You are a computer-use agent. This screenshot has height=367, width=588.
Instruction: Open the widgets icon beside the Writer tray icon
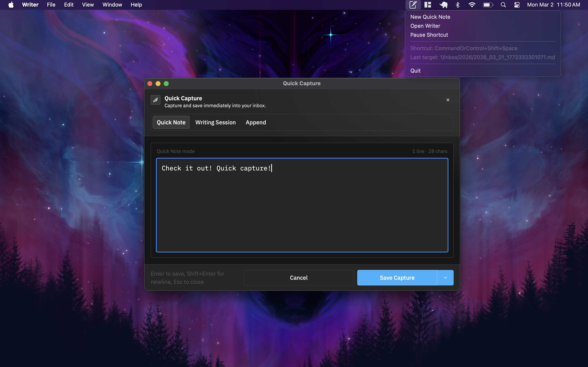[x=428, y=5]
